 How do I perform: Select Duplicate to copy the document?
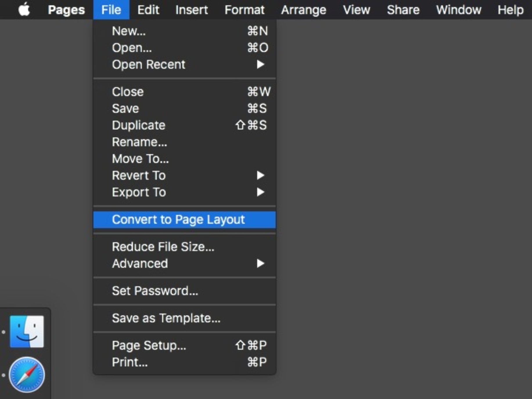click(139, 125)
